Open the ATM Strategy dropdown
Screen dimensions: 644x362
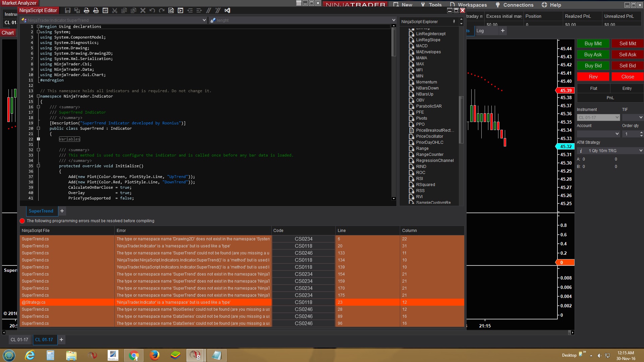click(610, 151)
